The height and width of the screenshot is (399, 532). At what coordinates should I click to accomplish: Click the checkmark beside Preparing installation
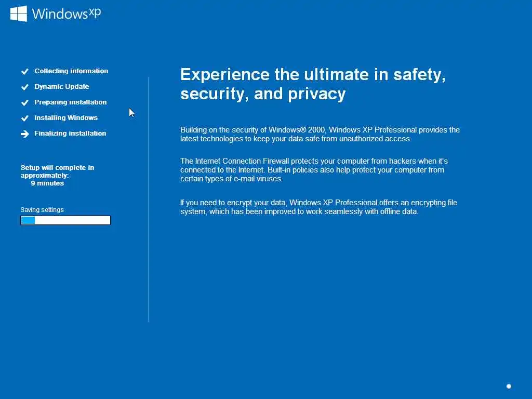pyautogui.click(x=25, y=102)
